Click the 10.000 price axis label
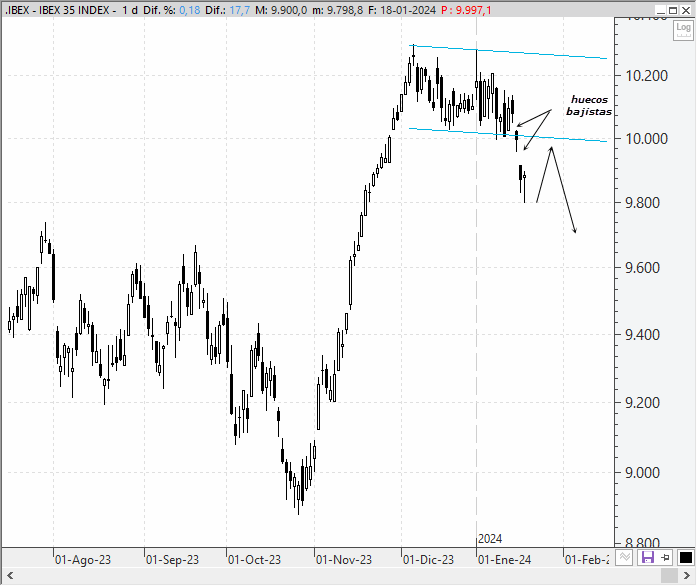Screen dimensions: 697x586 (646, 139)
